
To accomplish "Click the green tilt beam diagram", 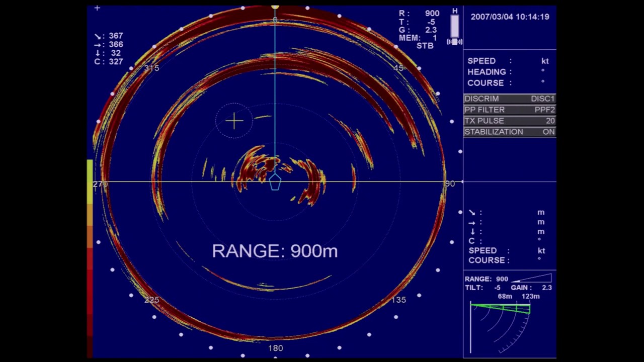I will [x=500, y=308].
